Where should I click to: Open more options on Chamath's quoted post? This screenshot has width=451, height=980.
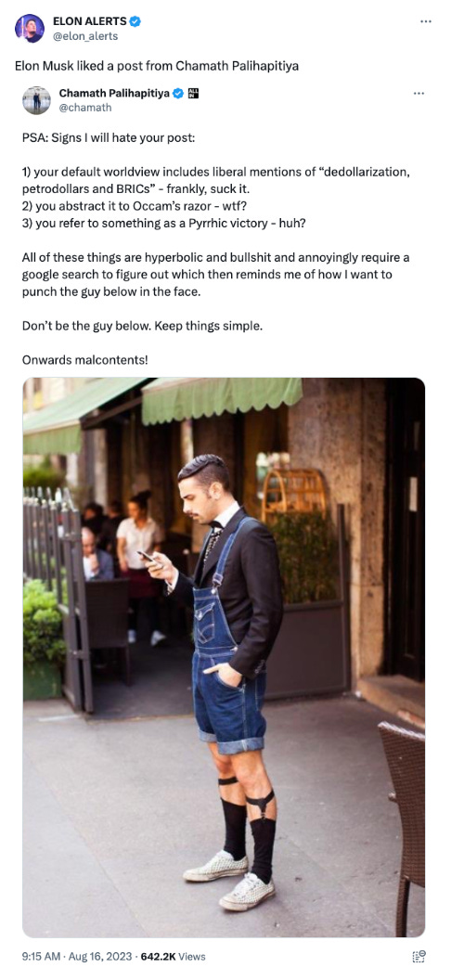[x=419, y=94]
